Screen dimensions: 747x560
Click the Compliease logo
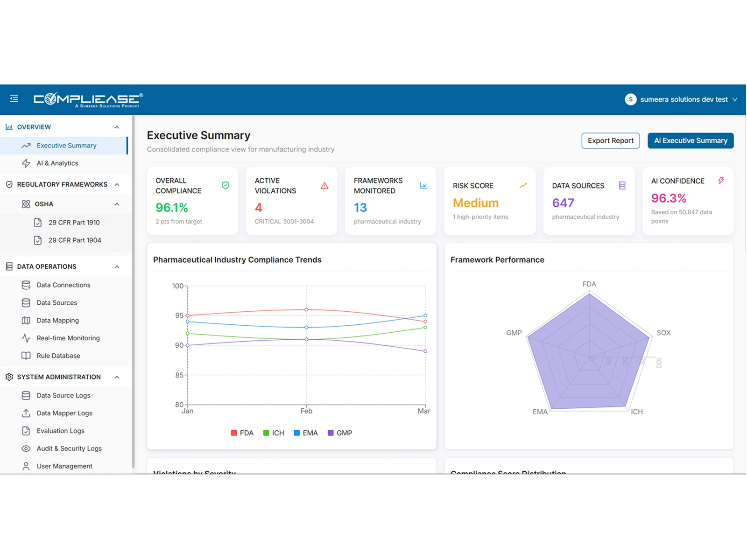click(86, 98)
